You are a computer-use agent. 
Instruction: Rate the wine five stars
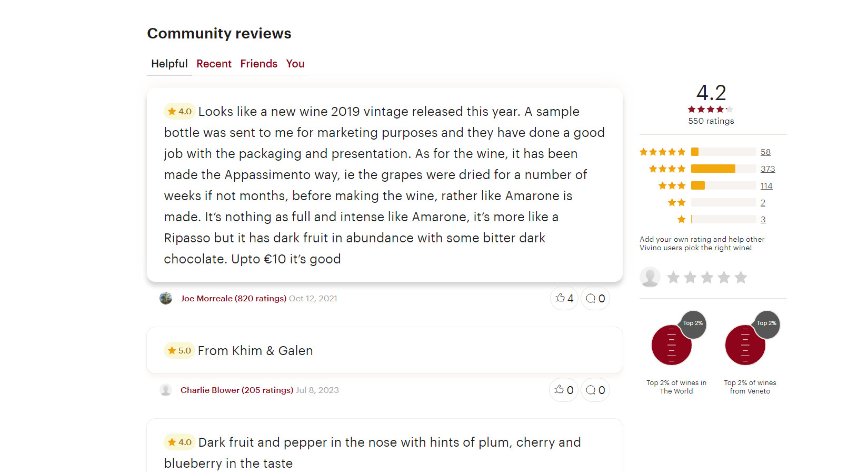pyautogui.click(x=741, y=277)
